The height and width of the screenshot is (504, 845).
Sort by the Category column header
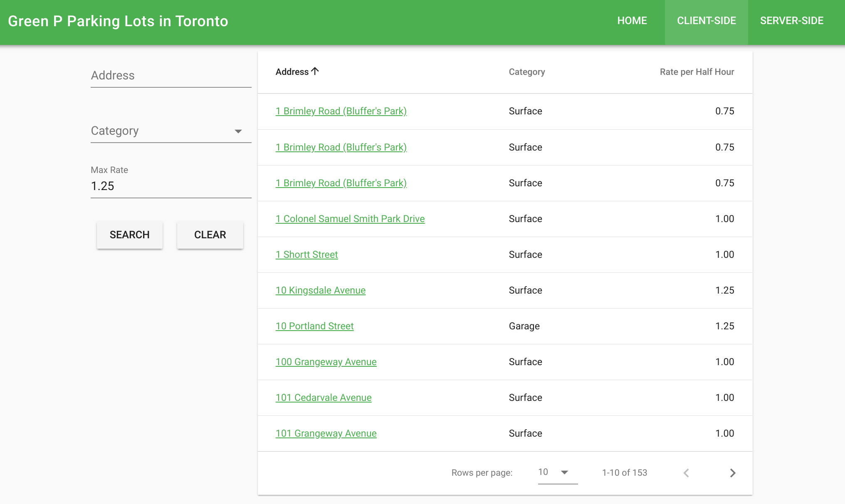[526, 72]
